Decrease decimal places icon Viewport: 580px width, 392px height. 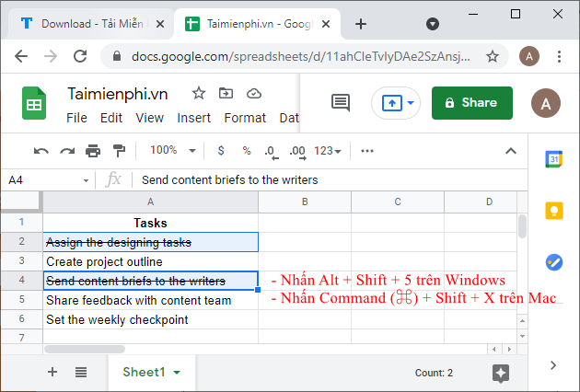click(x=272, y=152)
